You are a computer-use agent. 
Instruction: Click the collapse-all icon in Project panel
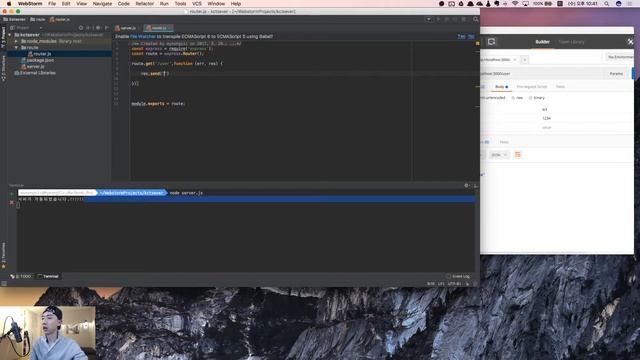[88, 28]
